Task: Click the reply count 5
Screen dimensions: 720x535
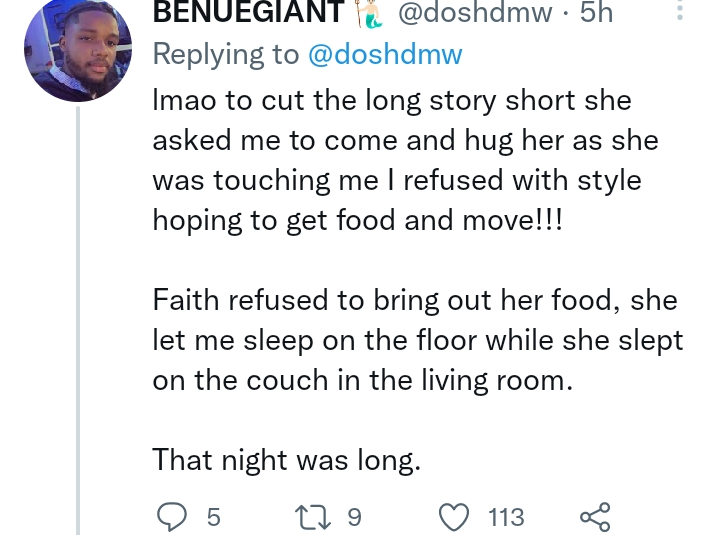Action: coord(214,517)
